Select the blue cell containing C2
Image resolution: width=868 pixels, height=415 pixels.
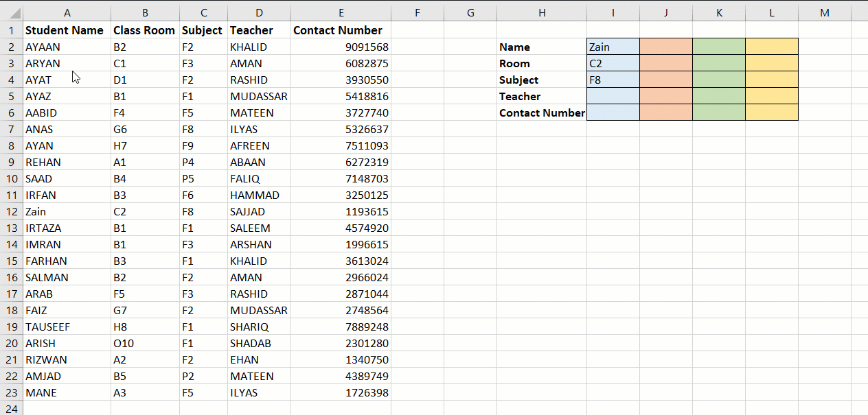click(x=613, y=63)
